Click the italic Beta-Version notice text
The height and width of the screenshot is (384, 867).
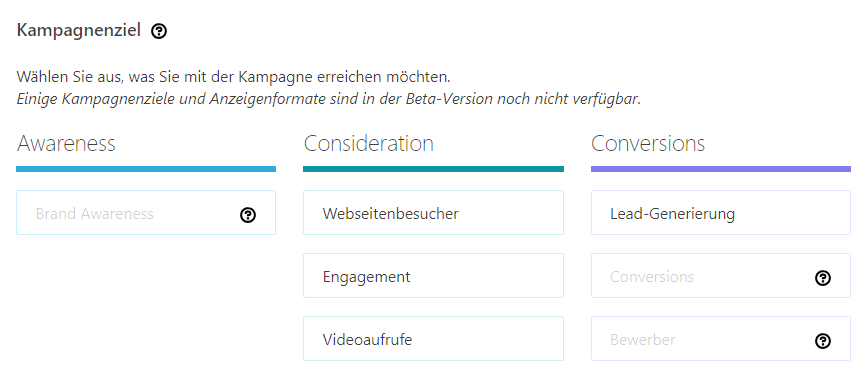328,100
